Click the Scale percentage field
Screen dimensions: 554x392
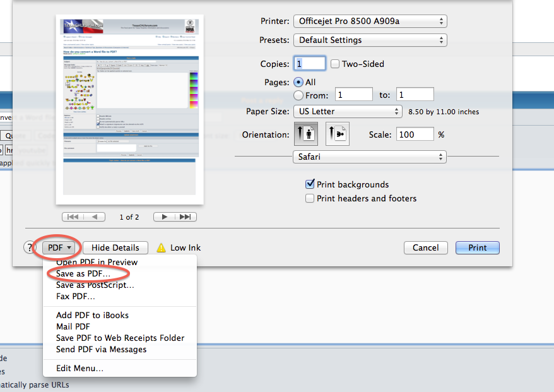[x=415, y=134]
